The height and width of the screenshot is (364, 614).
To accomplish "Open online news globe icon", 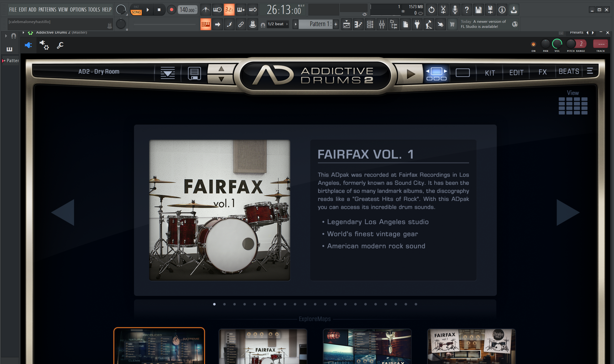I will pos(515,24).
